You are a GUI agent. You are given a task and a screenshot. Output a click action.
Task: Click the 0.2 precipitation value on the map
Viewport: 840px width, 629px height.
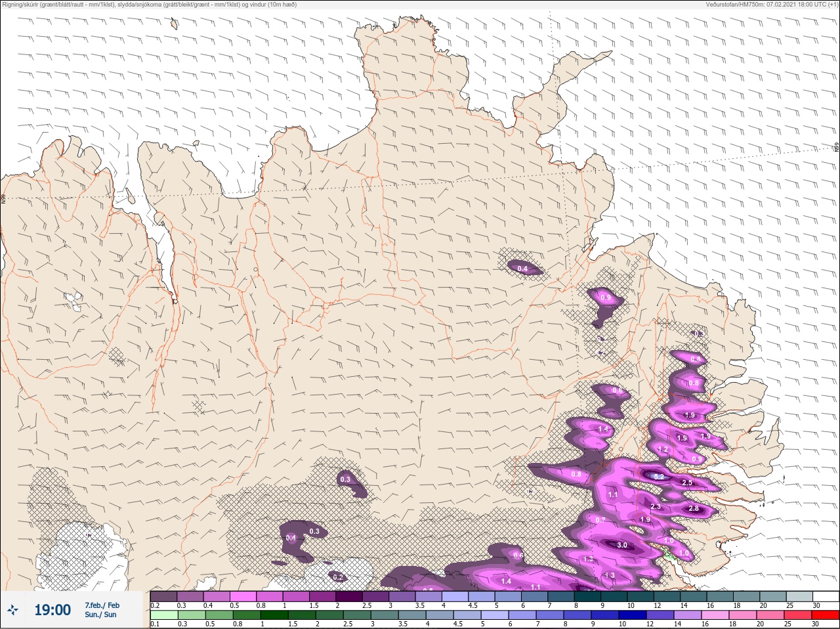(338, 577)
